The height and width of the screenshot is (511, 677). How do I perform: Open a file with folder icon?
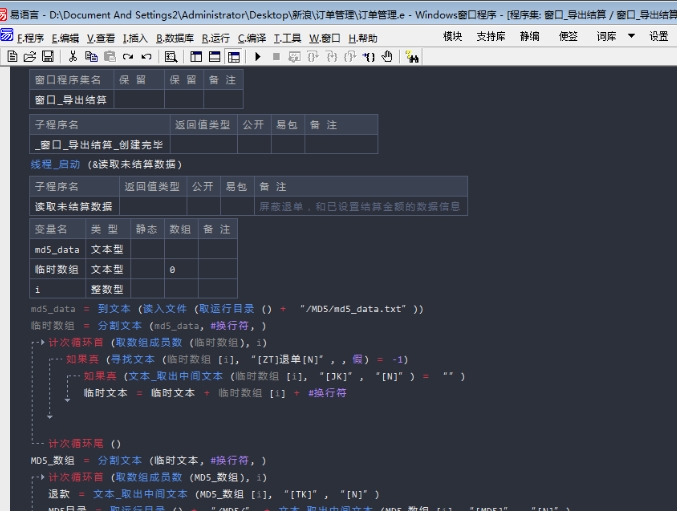pos(30,57)
